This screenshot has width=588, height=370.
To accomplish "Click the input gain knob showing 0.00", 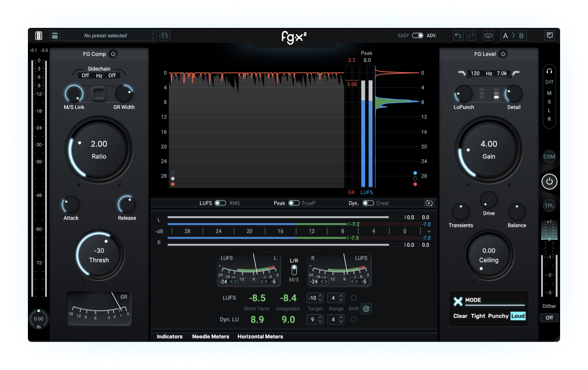I will pos(38,318).
